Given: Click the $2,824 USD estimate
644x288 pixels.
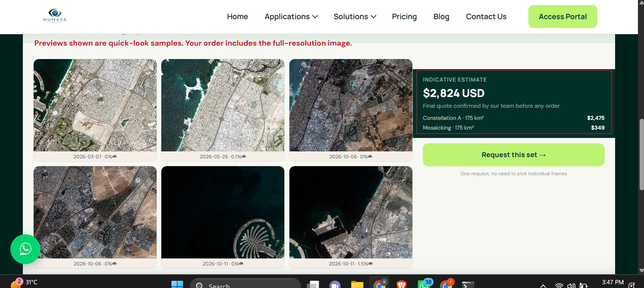Looking at the screenshot, I should tap(453, 93).
